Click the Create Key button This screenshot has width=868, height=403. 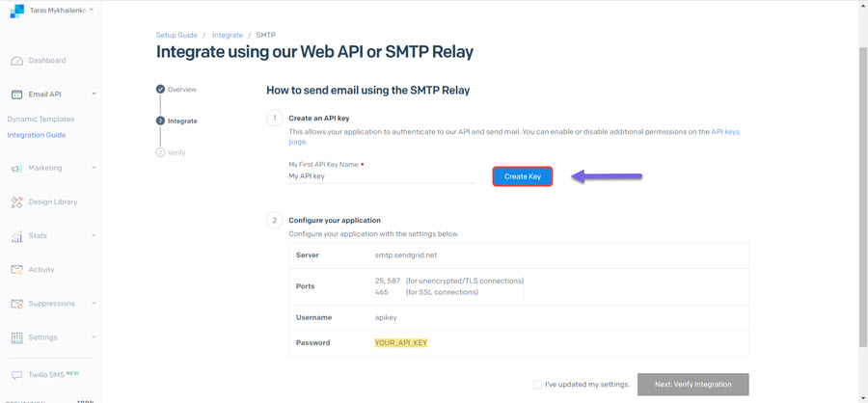[x=523, y=176]
